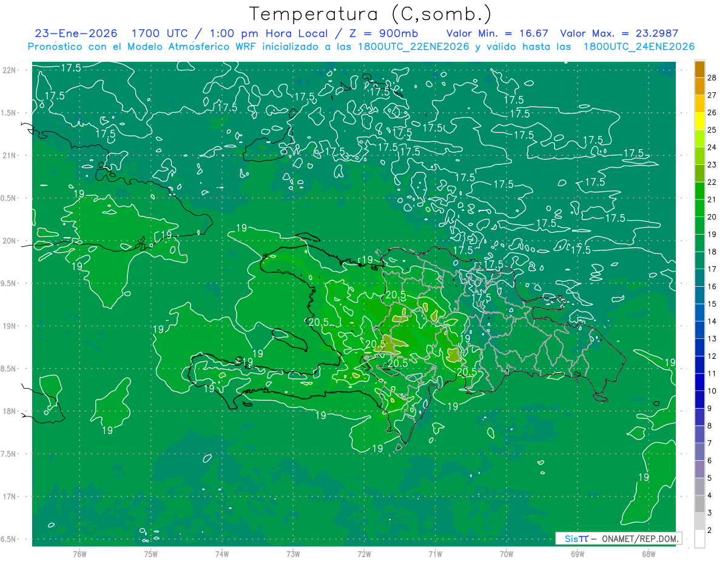
Task: Click the gold swatch between legend 26 and 27
Action: pos(699,104)
